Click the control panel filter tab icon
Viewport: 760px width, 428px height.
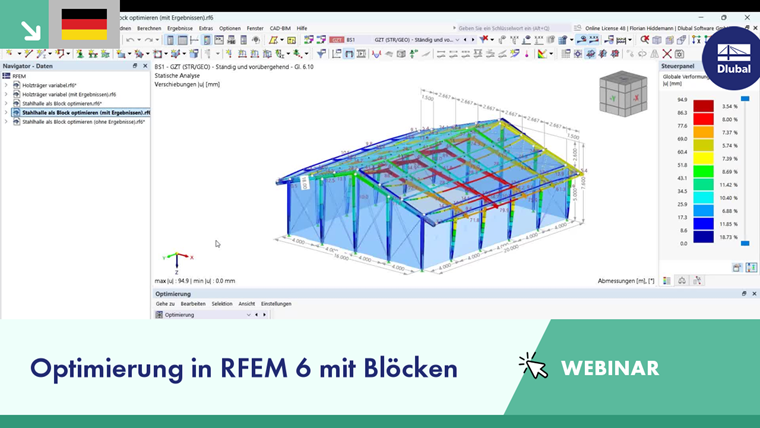[x=697, y=281]
